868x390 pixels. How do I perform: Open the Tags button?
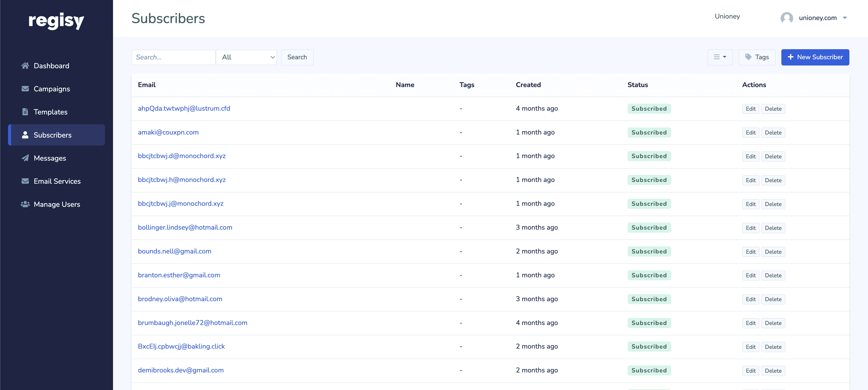tap(757, 57)
